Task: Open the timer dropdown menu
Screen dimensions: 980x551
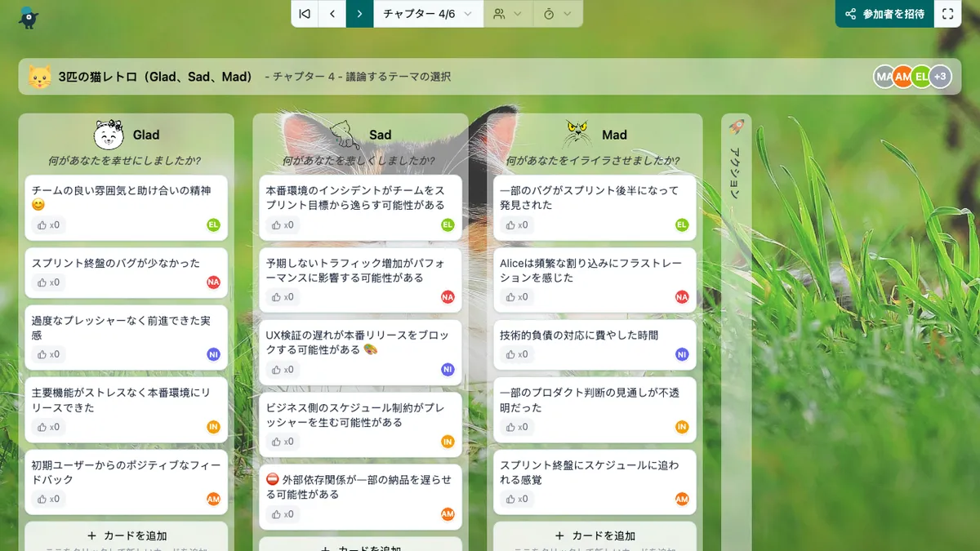Action: coord(558,14)
